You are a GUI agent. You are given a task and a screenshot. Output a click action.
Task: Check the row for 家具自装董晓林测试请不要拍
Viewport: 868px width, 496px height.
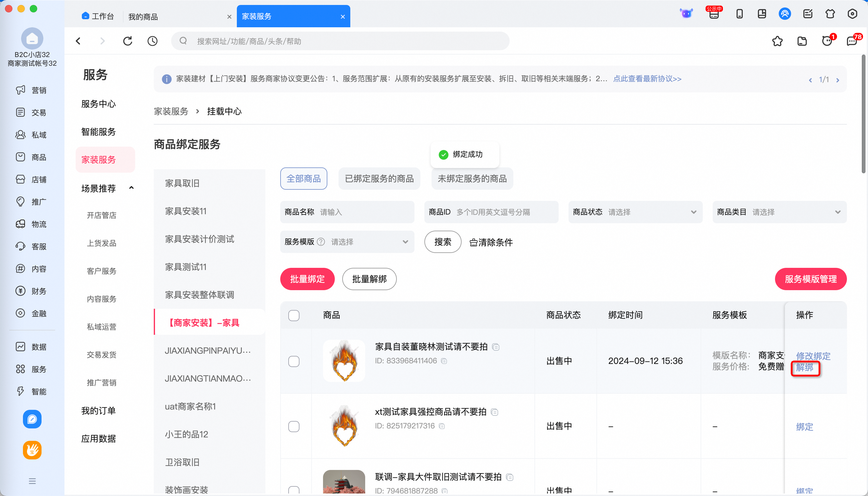point(294,361)
